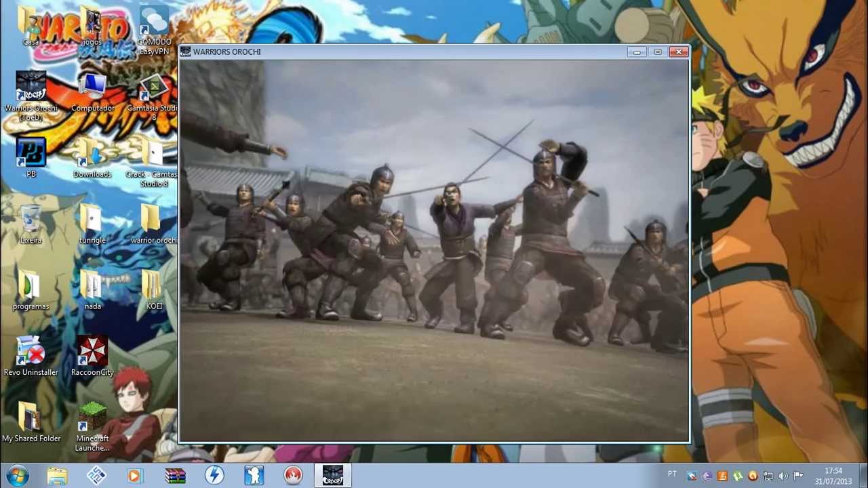Viewport: 868px width, 488px height.
Task: Close the WARRIORS OROCHI window
Action: click(x=679, y=52)
